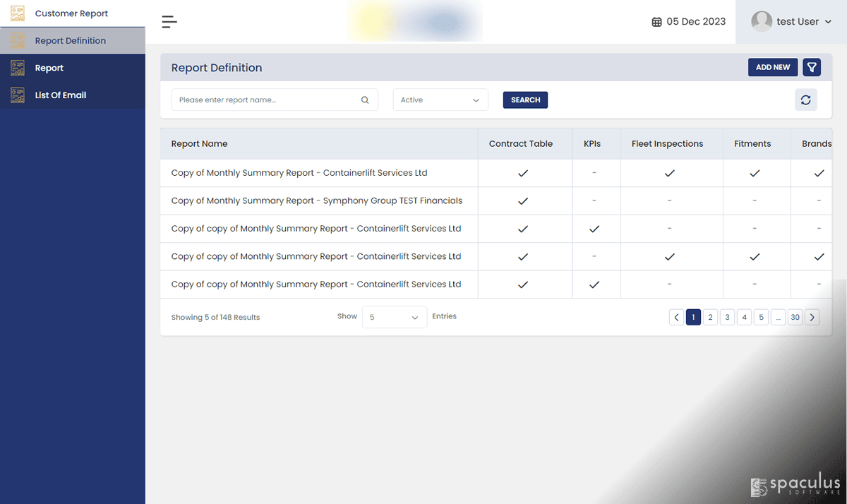Go to previous page arrow in pagination
847x504 pixels.
676,318
